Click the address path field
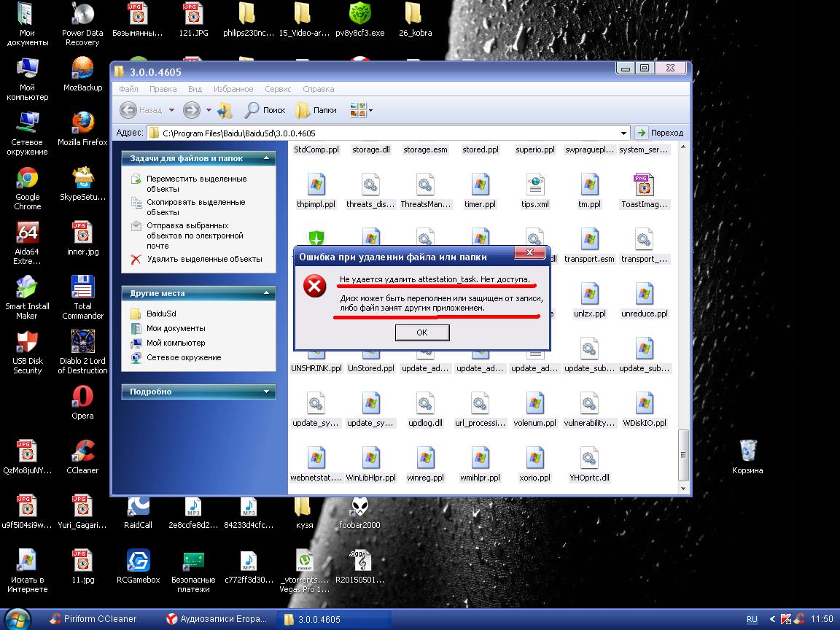The image size is (840, 630). [383, 133]
